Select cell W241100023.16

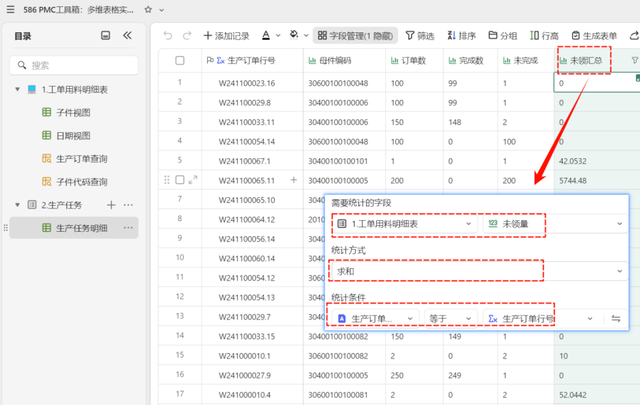click(x=252, y=83)
